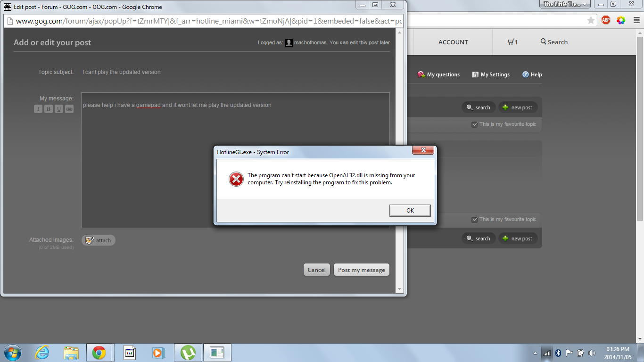The height and width of the screenshot is (362, 644).
Task: Cancel editing the forum post
Action: pos(316,270)
